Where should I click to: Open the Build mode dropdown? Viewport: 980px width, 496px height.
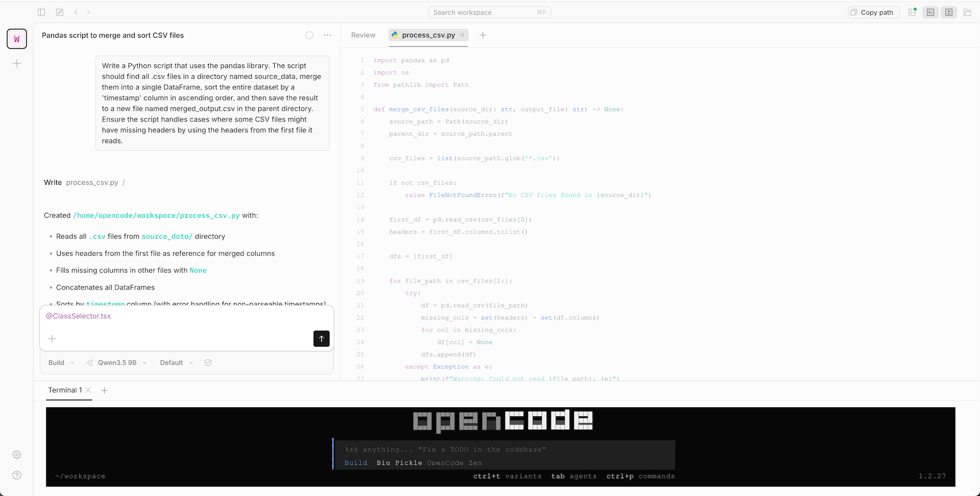click(x=60, y=362)
